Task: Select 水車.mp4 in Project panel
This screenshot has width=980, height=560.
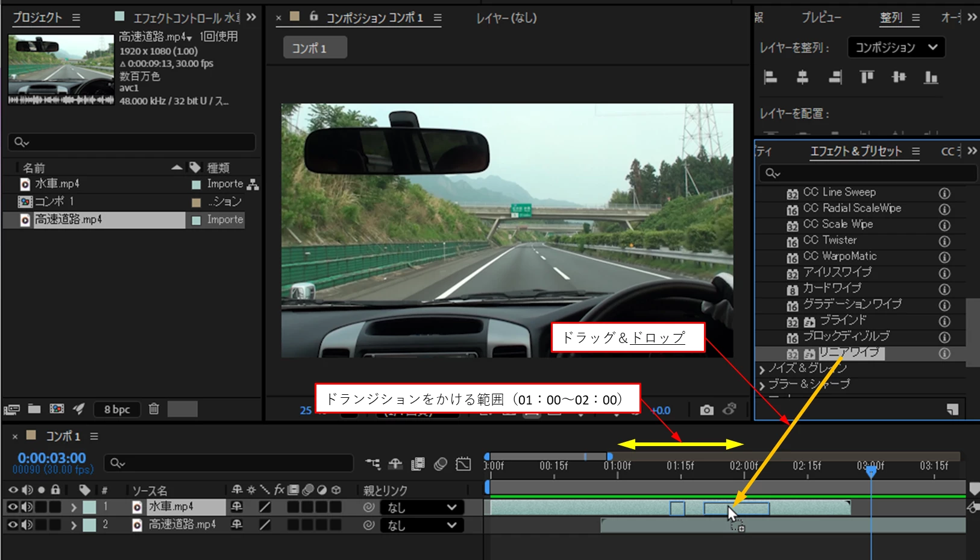Action: 57,184
